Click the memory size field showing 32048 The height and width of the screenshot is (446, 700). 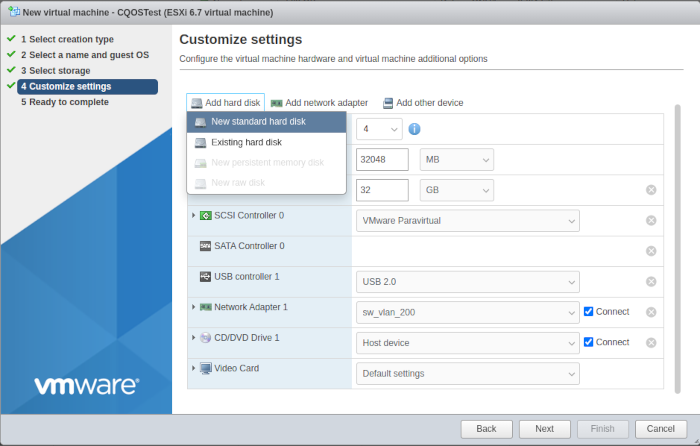point(382,160)
